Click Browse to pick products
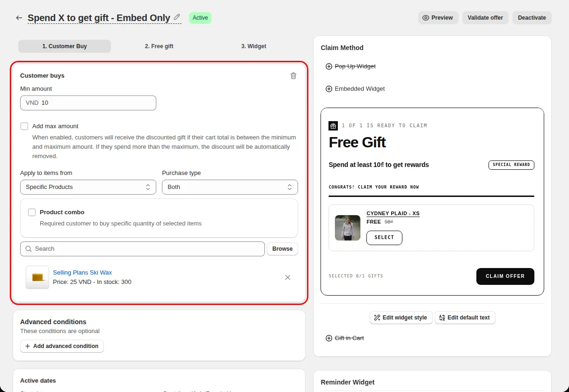Viewport: 569px width, 392px height. [283, 249]
